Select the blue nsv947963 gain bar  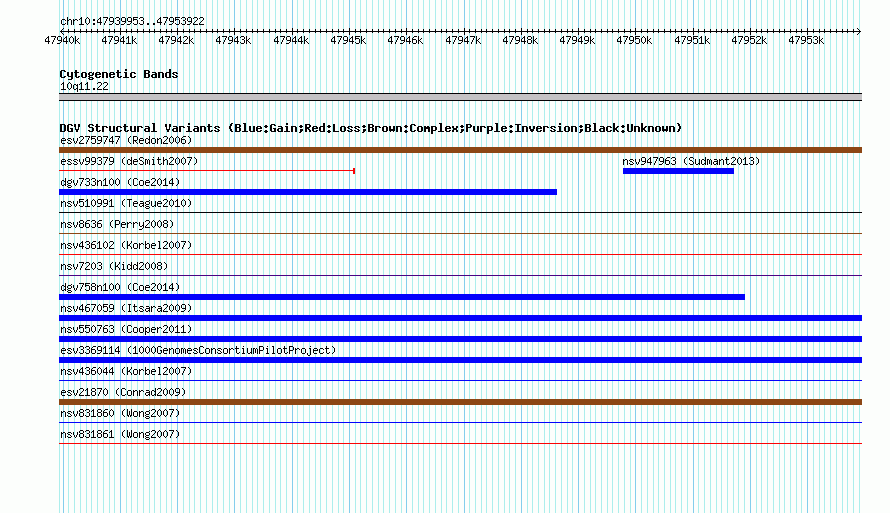(678, 171)
